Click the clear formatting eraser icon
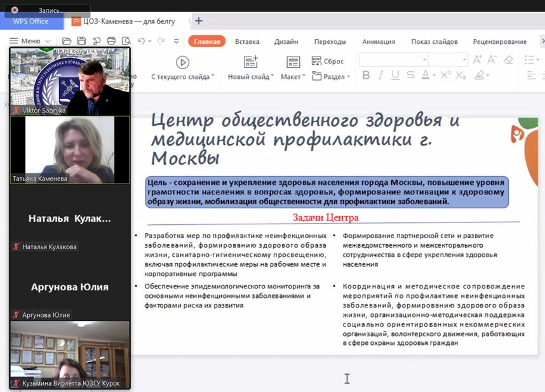The height and width of the screenshot is (392, 545). pos(508,60)
